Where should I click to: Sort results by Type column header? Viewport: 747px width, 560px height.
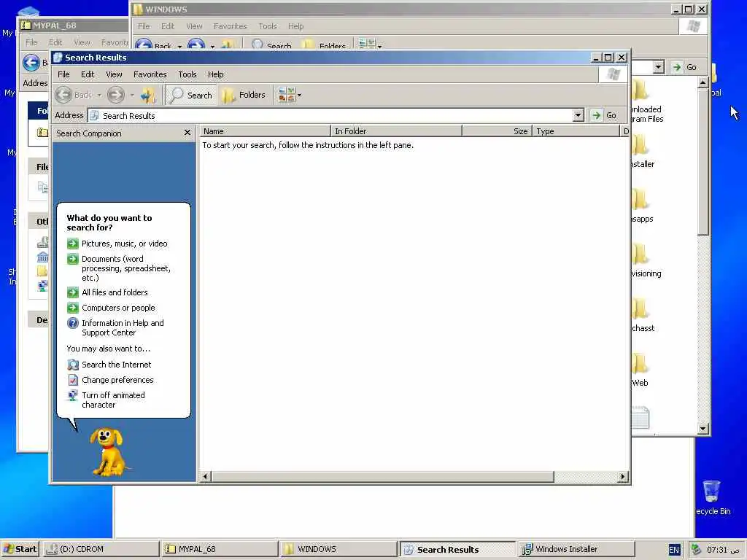point(576,131)
